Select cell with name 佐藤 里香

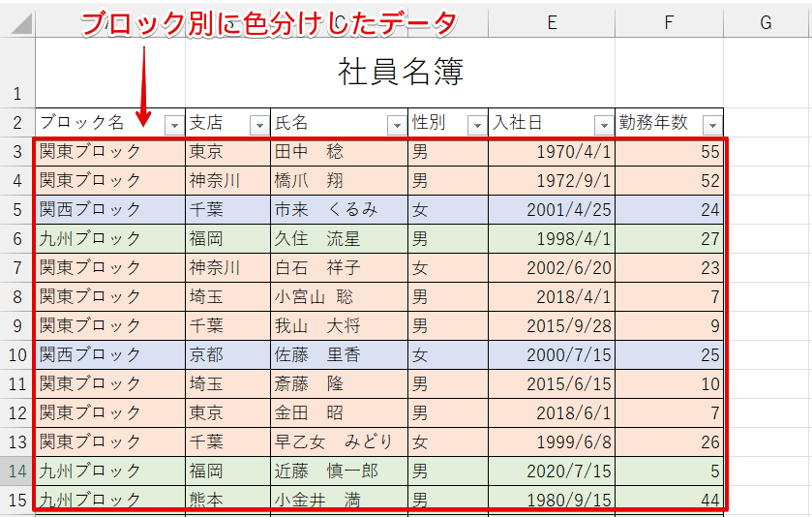tap(339, 355)
